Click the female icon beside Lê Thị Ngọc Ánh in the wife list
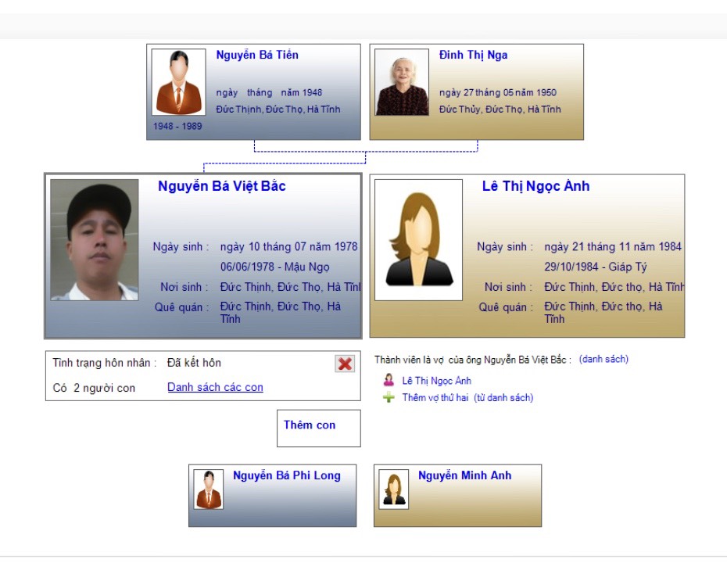Image resolution: width=727 pixels, height=588 pixels. [389, 380]
